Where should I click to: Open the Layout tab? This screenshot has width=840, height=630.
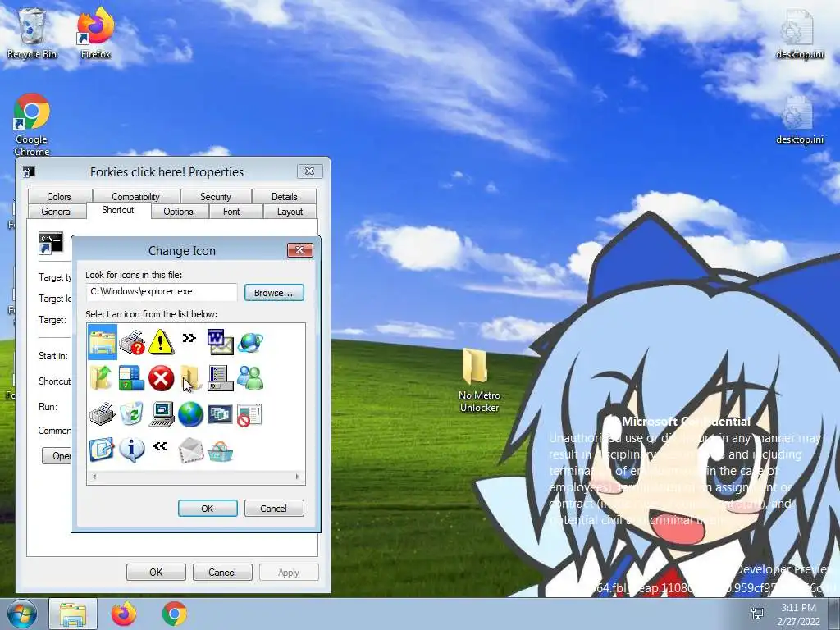click(290, 212)
